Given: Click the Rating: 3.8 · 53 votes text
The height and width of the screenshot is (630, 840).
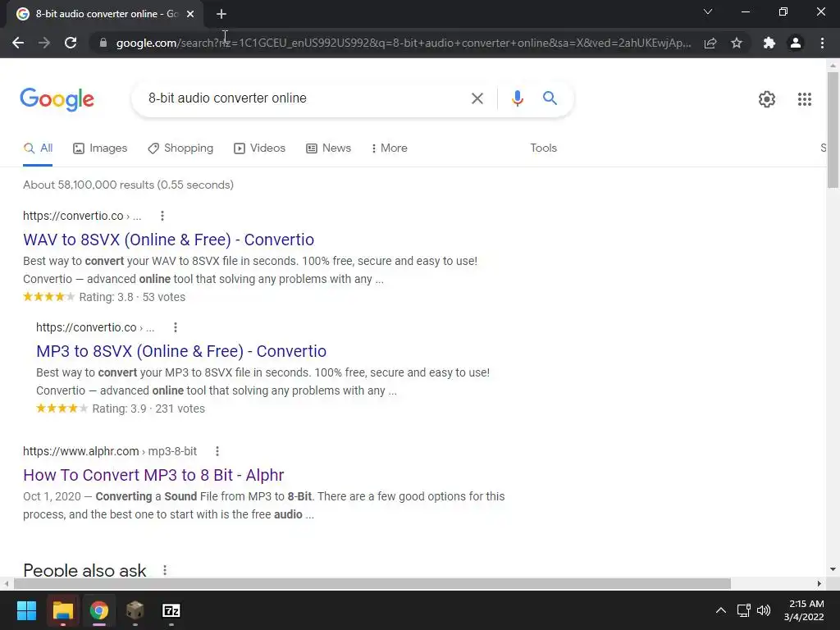Looking at the screenshot, I should [x=132, y=297].
